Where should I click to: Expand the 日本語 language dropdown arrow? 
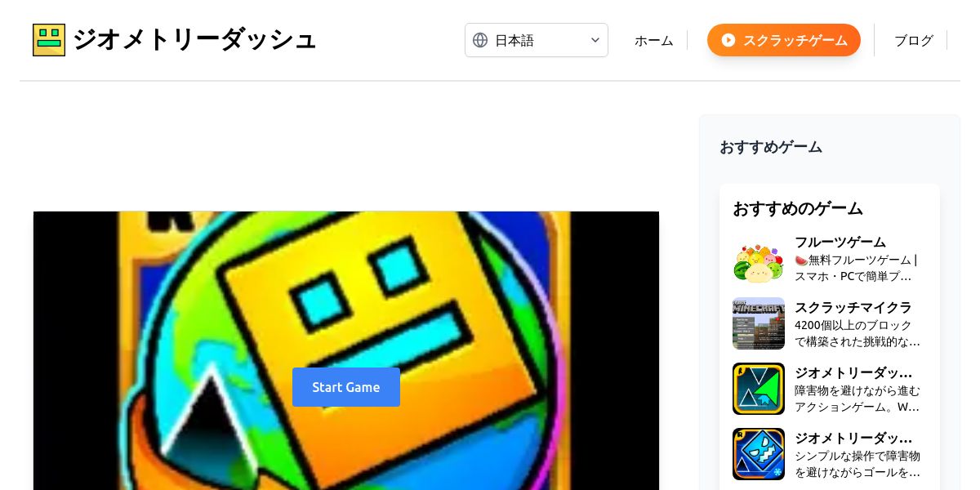tap(595, 40)
